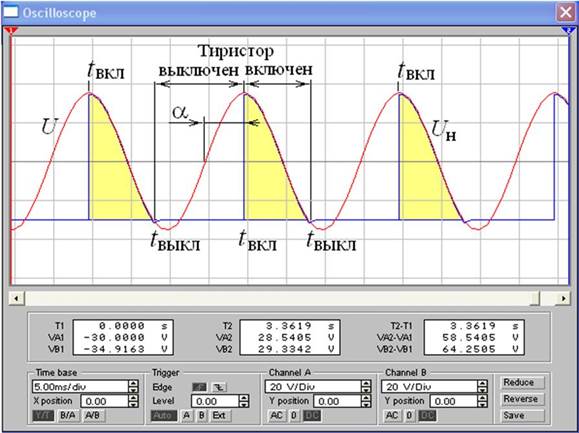Set Channel B coupling to 0
This screenshot has height=433, width=579.
click(x=410, y=415)
